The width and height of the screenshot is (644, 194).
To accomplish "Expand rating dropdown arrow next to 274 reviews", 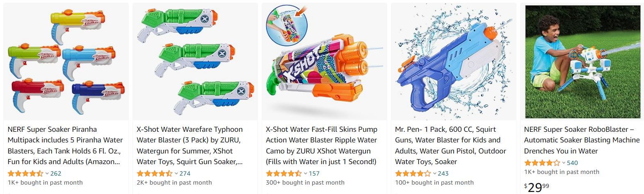I will [x=176, y=174].
